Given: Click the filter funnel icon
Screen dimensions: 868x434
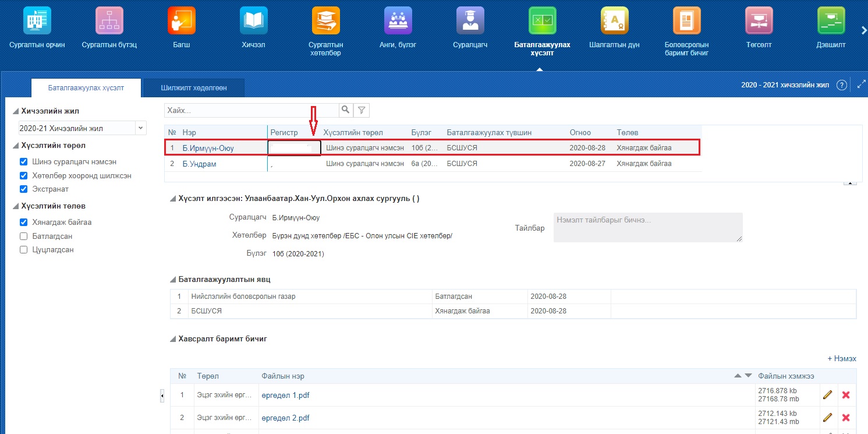Looking at the screenshot, I should click(x=362, y=110).
